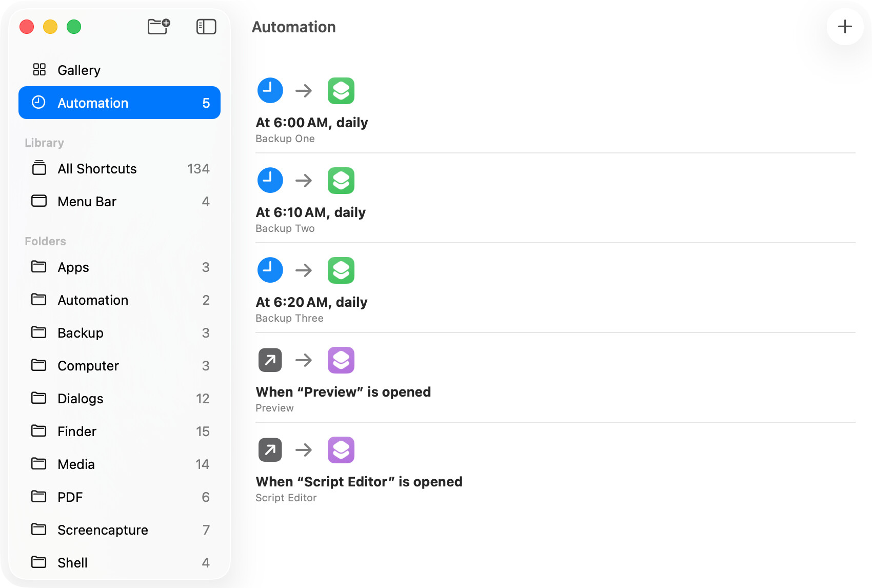This screenshot has height=588, width=872.
Task: Toggle the sidebar visibility icon
Action: coord(206,27)
